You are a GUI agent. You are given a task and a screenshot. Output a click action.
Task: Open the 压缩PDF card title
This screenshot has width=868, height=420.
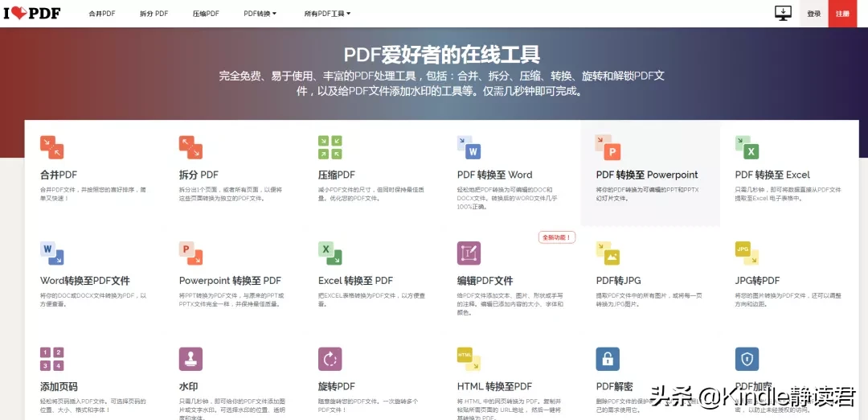click(x=337, y=175)
